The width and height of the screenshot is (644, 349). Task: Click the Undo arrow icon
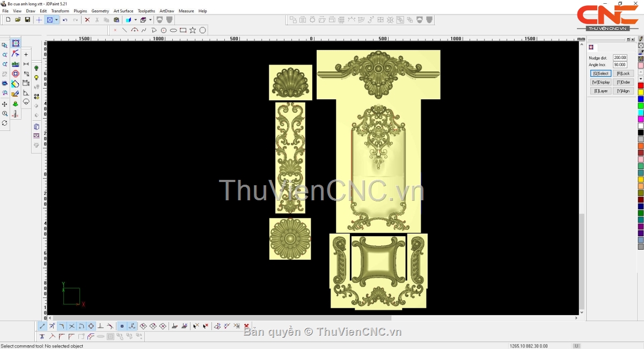point(65,20)
